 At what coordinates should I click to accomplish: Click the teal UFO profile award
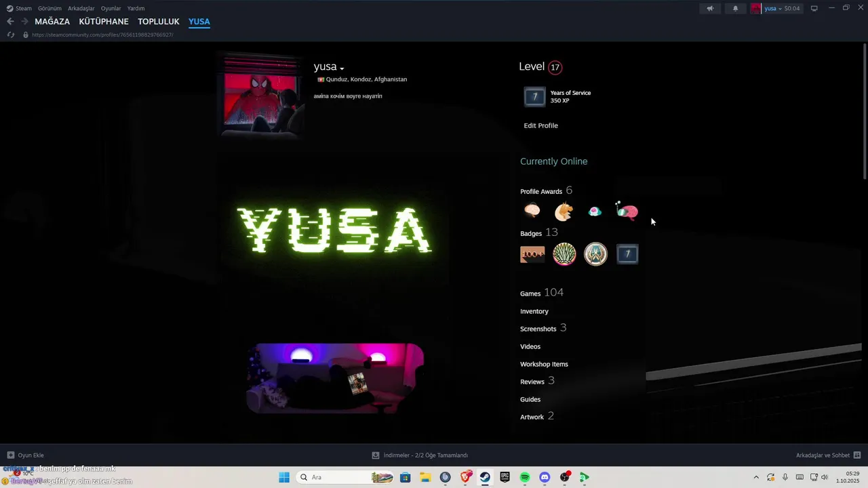point(595,211)
